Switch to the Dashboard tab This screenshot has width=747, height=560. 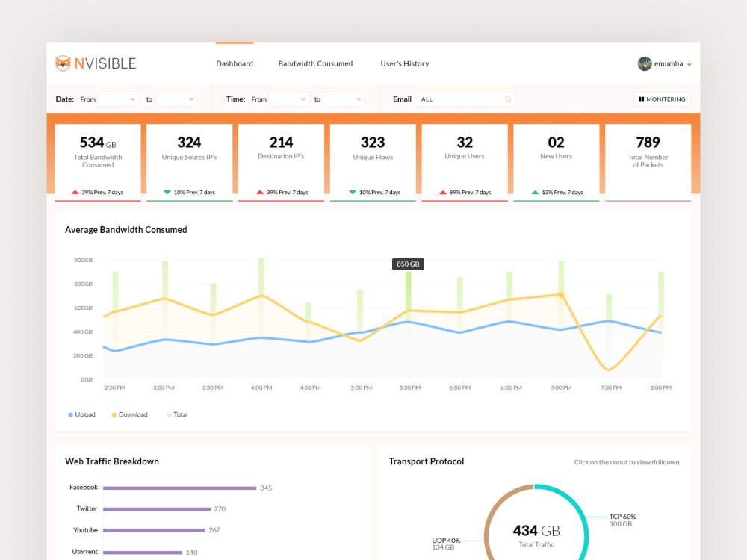(x=235, y=63)
